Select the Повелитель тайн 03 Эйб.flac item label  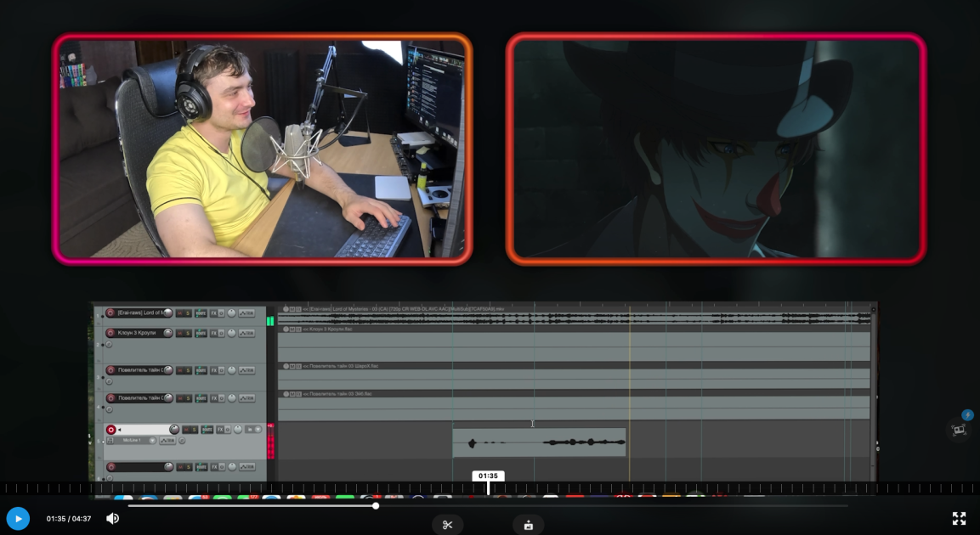click(x=337, y=394)
